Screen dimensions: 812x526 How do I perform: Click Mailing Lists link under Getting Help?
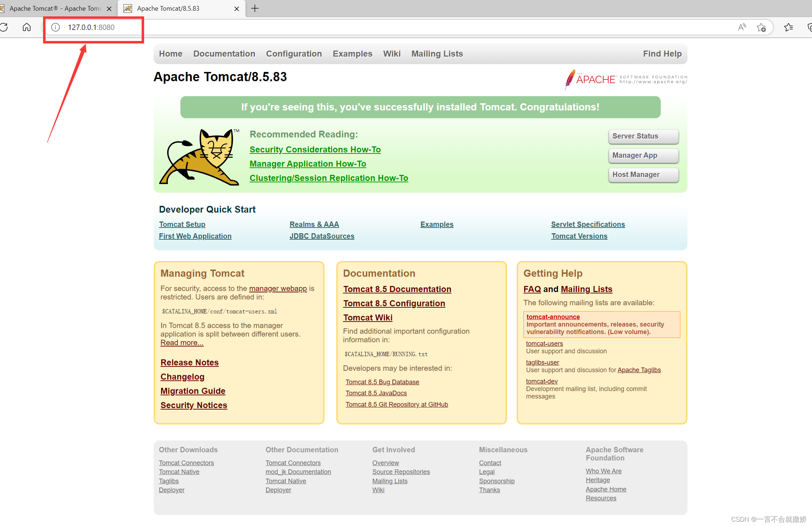click(x=587, y=289)
